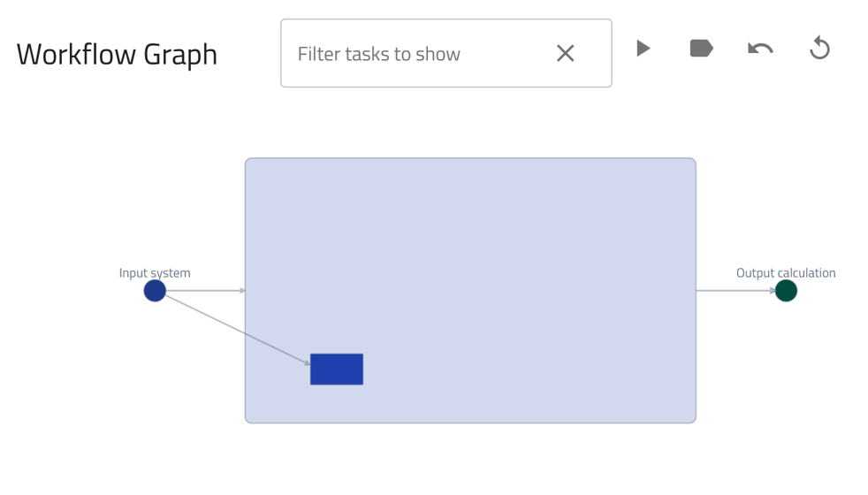The image size is (868, 495).
Task: Click the "Output calculation" label text
Action: [x=786, y=273]
